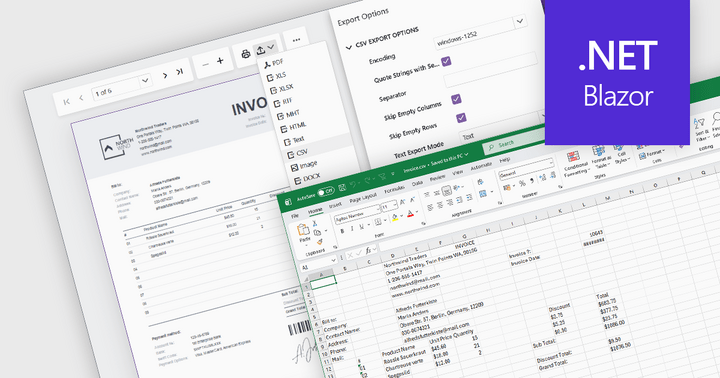Toggle Bold formatting in Excel
This screenshot has height=378, width=720.
coord(342,231)
